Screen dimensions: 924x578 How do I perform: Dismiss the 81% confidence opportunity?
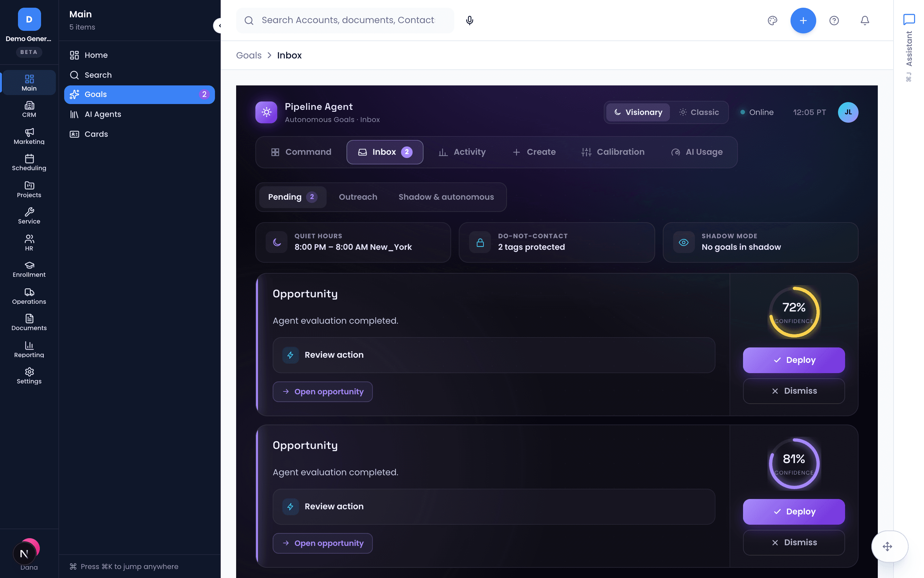click(794, 542)
